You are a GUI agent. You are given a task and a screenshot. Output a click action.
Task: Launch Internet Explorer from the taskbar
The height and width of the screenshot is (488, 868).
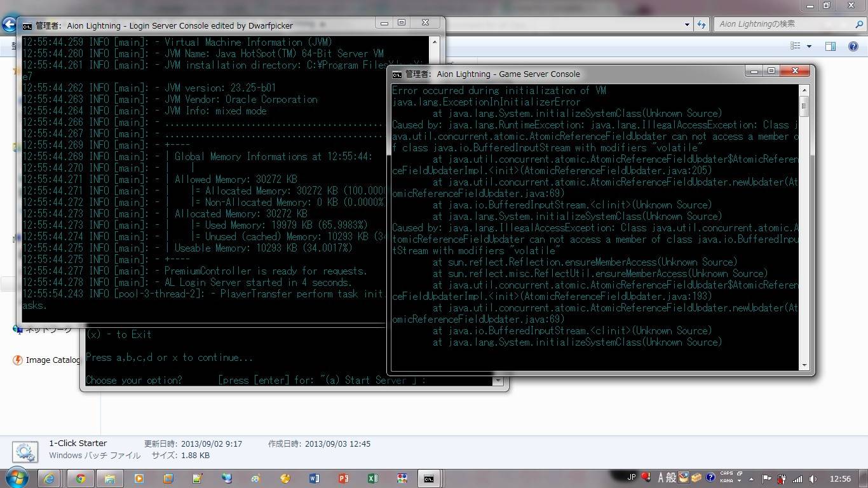click(49, 478)
